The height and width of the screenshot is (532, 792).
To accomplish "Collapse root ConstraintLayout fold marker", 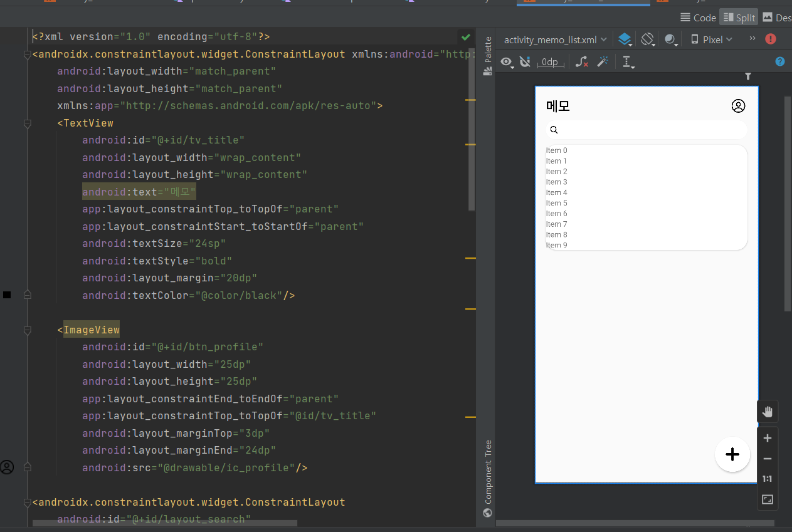I will click(27, 55).
